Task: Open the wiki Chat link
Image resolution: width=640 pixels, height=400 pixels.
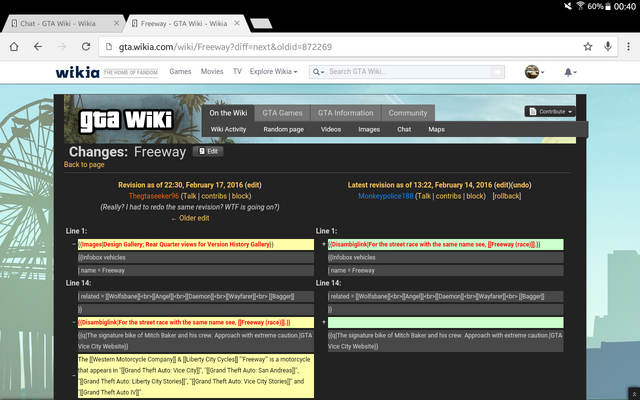Action: point(404,129)
